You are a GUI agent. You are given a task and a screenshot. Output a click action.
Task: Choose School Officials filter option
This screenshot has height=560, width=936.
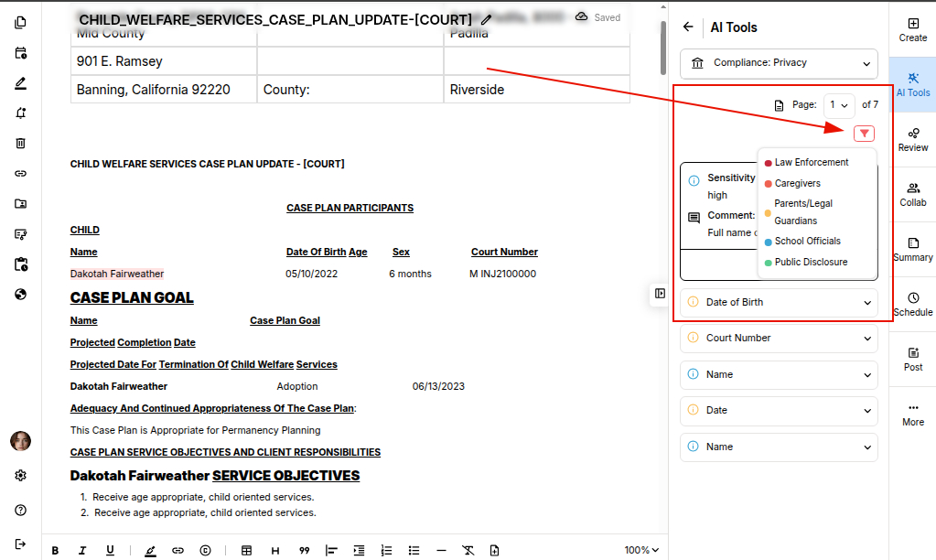point(807,242)
